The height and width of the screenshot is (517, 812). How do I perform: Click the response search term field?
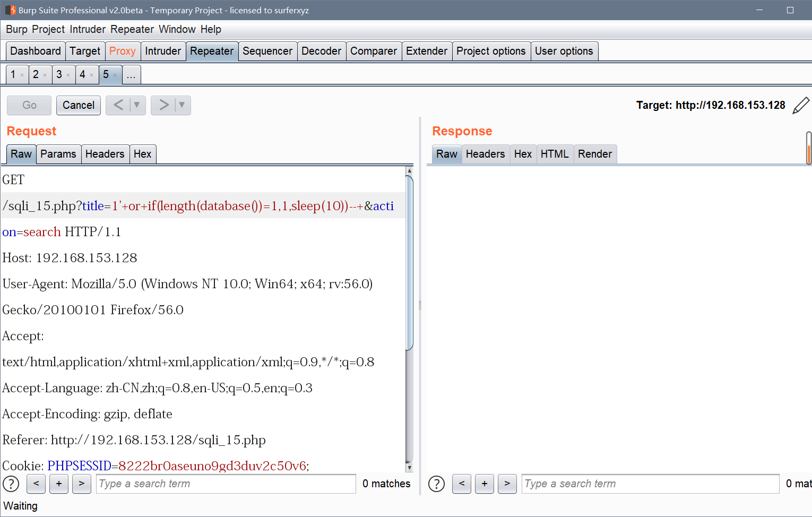[651, 484]
